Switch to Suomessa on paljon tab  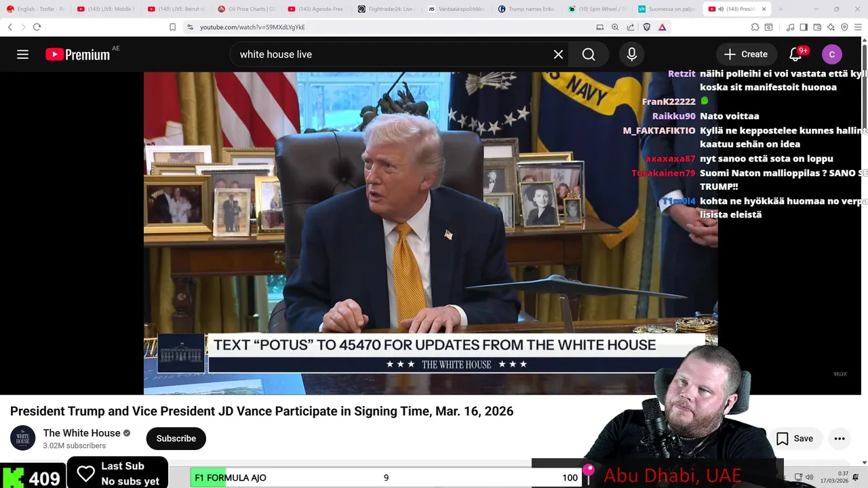(x=669, y=9)
